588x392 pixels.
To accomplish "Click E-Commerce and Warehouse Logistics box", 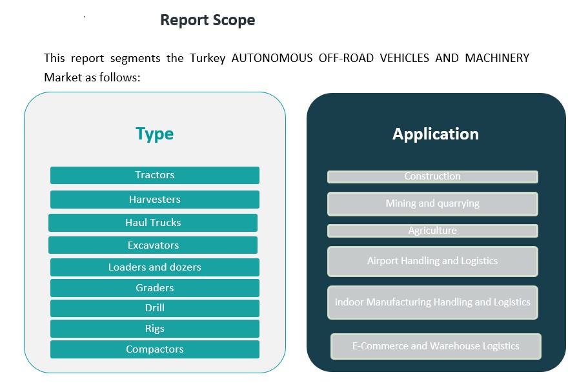I will pyautogui.click(x=436, y=346).
